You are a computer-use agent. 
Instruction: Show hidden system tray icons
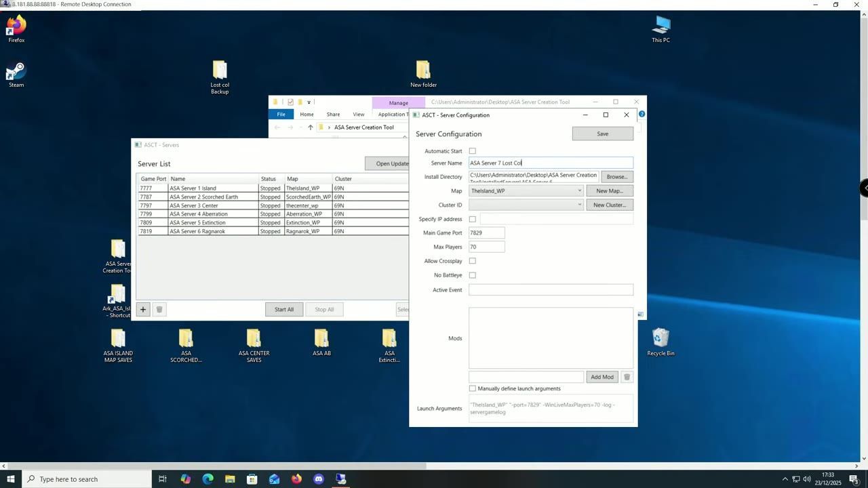point(785,479)
